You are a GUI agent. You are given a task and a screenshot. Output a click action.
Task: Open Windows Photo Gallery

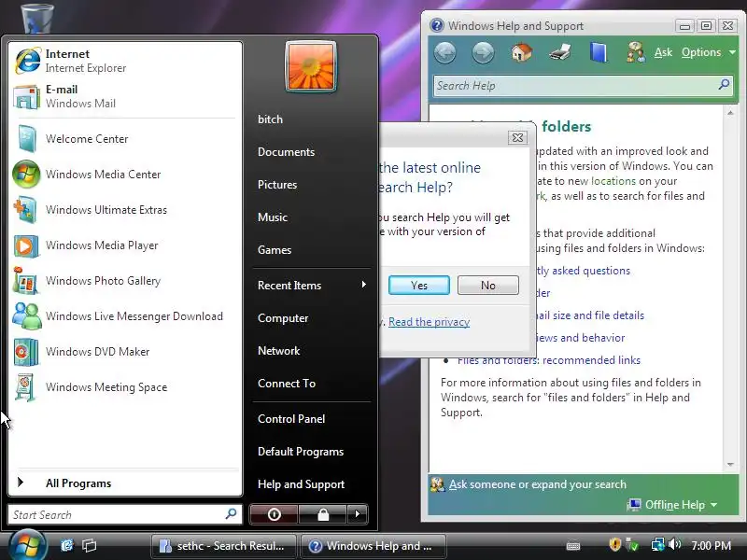tap(125, 281)
